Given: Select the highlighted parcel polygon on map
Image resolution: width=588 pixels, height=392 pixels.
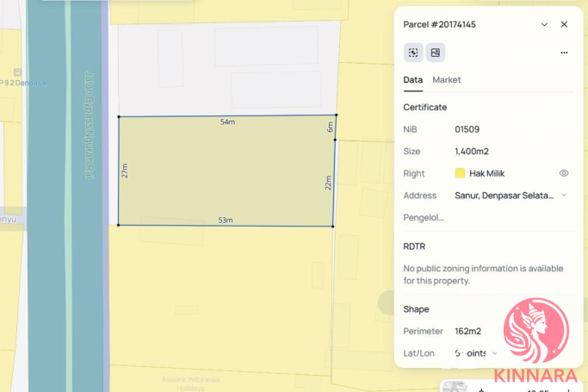Looking at the screenshot, I should pyautogui.click(x=226, y=171).
